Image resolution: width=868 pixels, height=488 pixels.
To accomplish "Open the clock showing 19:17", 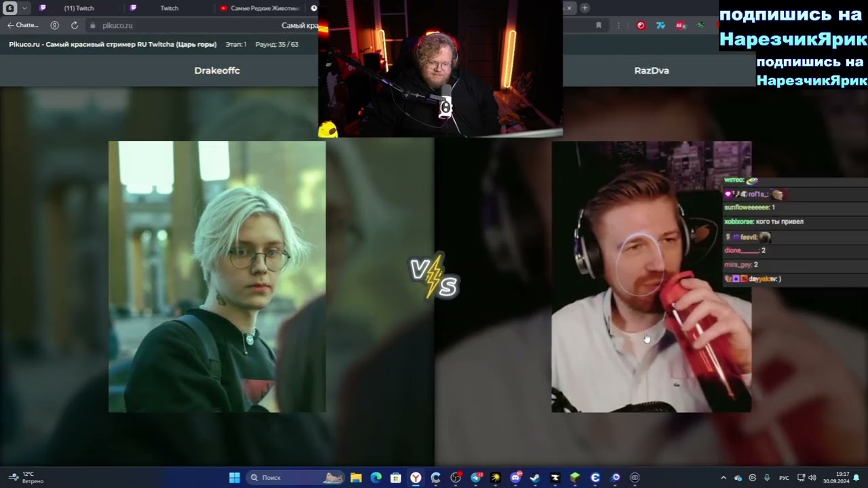I will (836, 477).
